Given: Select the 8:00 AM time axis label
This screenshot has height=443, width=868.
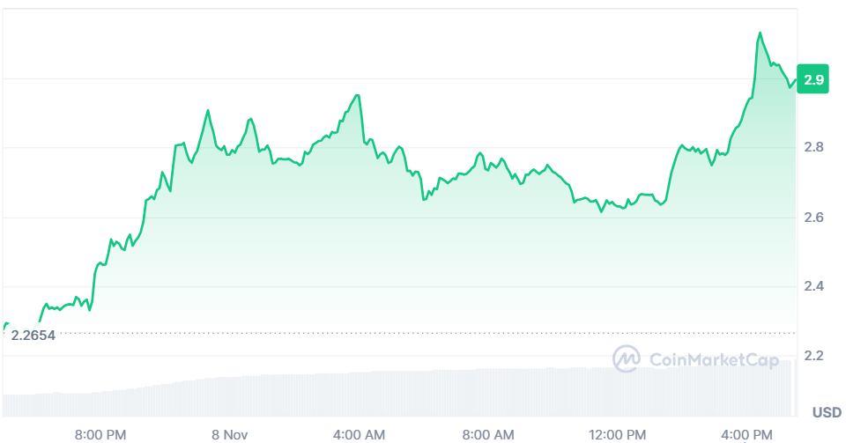Looking at the screenshot, I should (488, 434).
